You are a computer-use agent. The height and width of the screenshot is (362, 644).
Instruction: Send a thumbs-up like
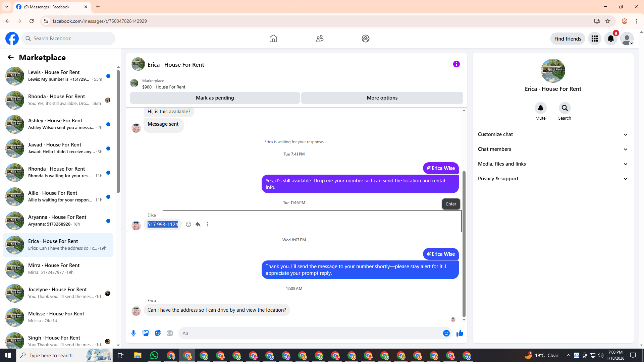pyautogui.click(x=460, y=333)
